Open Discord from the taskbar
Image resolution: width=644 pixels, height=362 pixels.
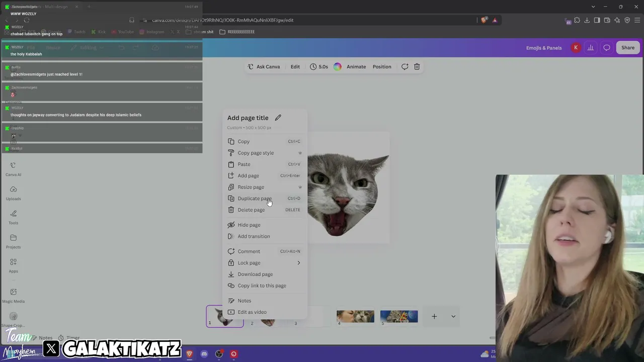204,354
